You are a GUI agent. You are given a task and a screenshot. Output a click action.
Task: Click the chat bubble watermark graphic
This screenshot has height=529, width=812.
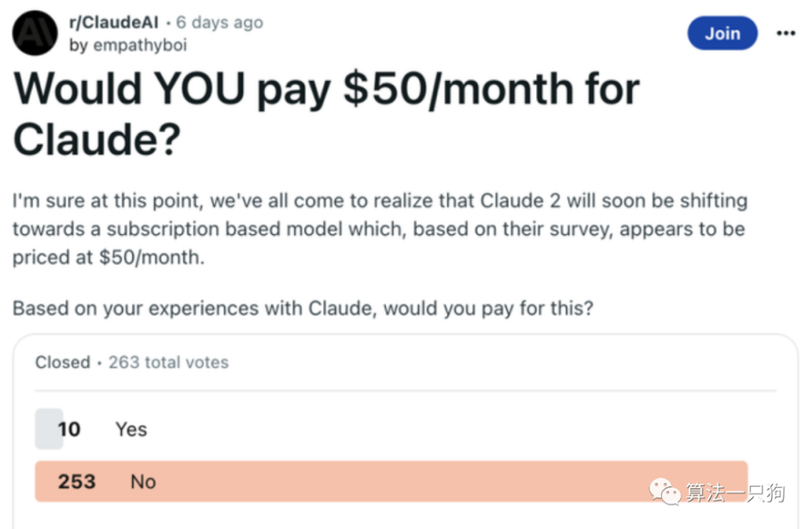click(663, 491)
